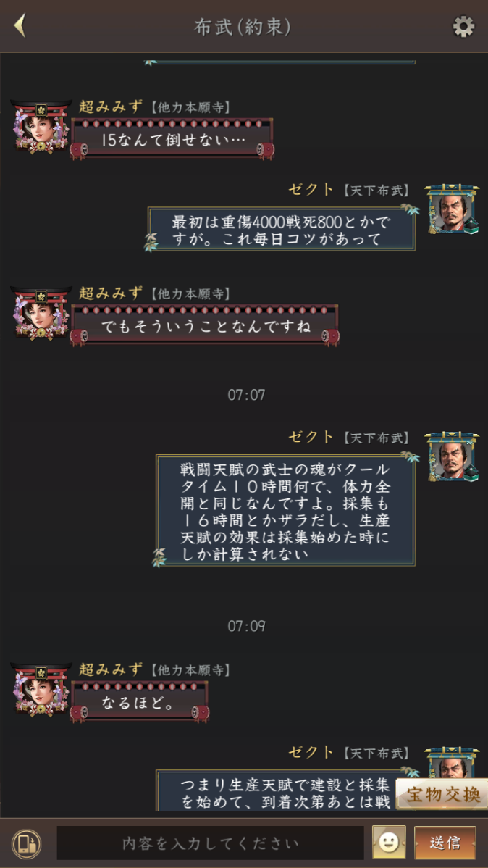Click the 超みみず username above 'なるほど。'
Viewport: 488px width, 868px height.
(111, 669)
